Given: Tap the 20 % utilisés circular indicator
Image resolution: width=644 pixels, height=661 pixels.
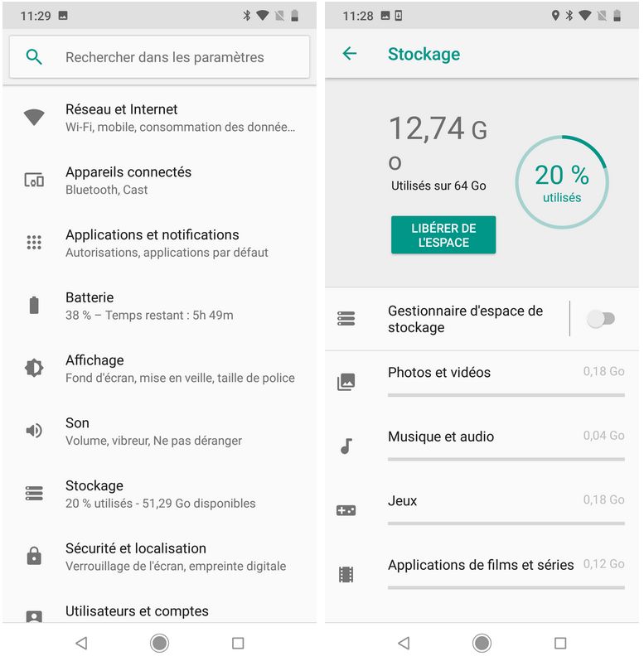Looking at the screenshot, I should pyautogui.click(x=562, y=182).
